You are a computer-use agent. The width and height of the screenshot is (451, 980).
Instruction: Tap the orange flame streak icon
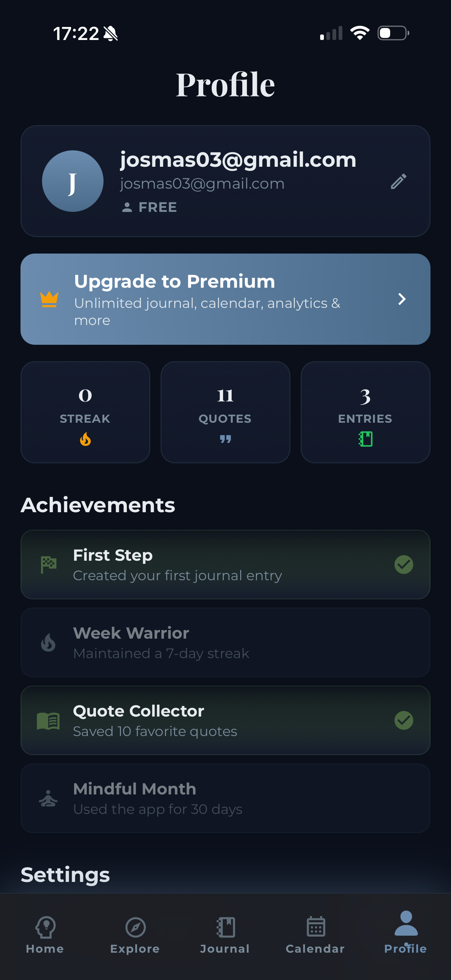pos(85,439)
